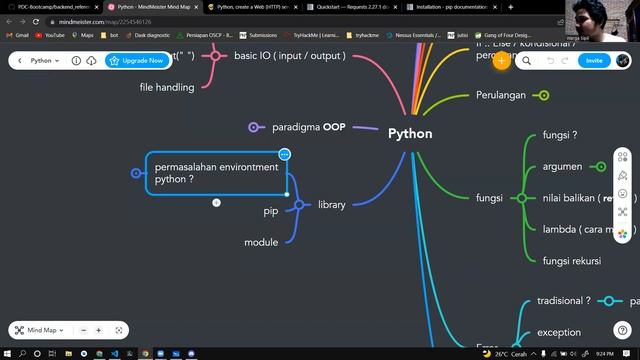Open the taskbar search magnifier
Screen dimensions: 640x360
[22, 353]
